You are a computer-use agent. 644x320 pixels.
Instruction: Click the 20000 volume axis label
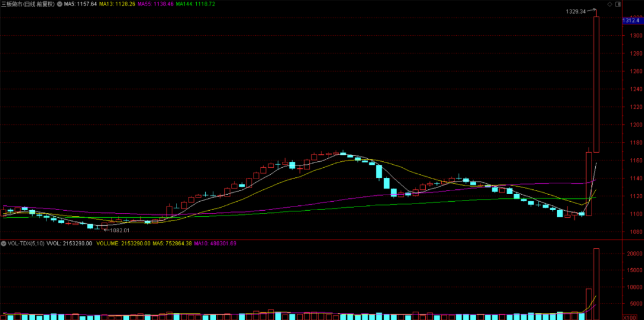(634, 254)
